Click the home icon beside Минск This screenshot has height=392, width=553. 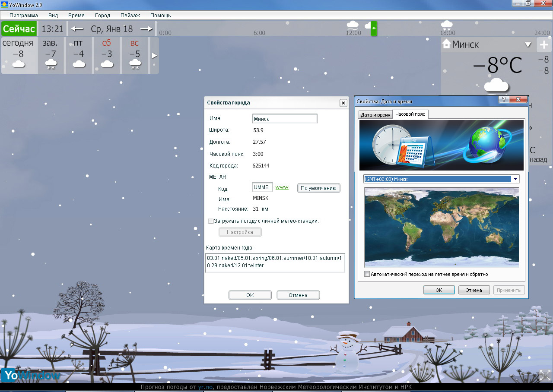click(446, 44)
